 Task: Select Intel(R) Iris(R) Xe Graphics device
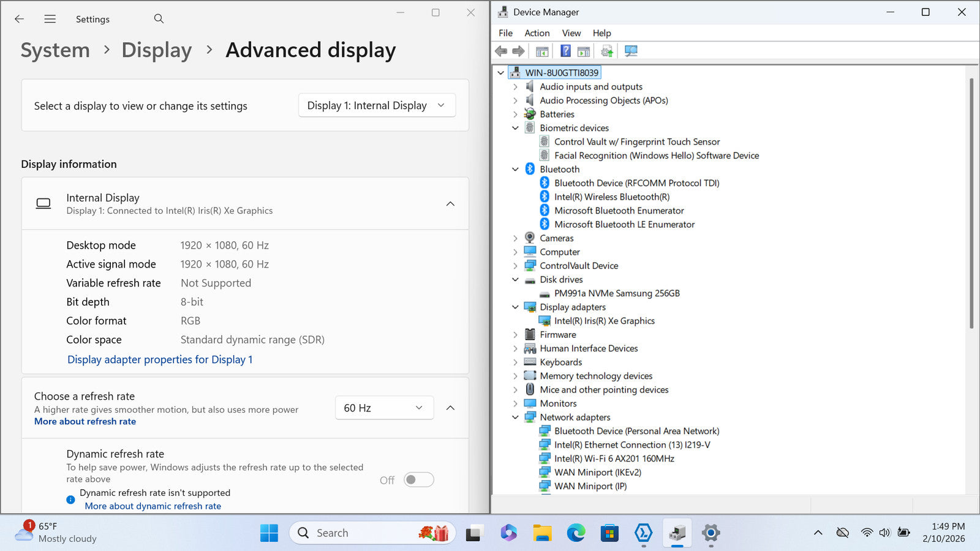point(604,321)
